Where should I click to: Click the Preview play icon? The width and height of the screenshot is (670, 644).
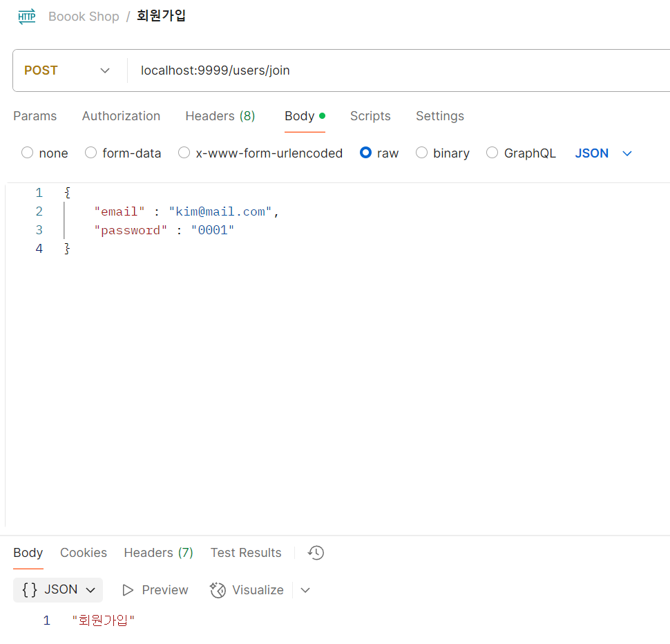tap(128, 590)
